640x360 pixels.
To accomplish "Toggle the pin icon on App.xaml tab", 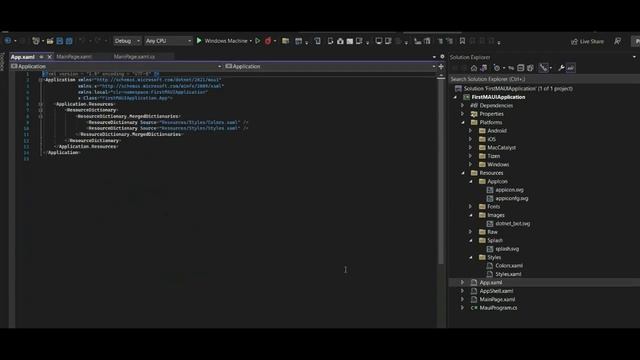I will pos(41,57).
